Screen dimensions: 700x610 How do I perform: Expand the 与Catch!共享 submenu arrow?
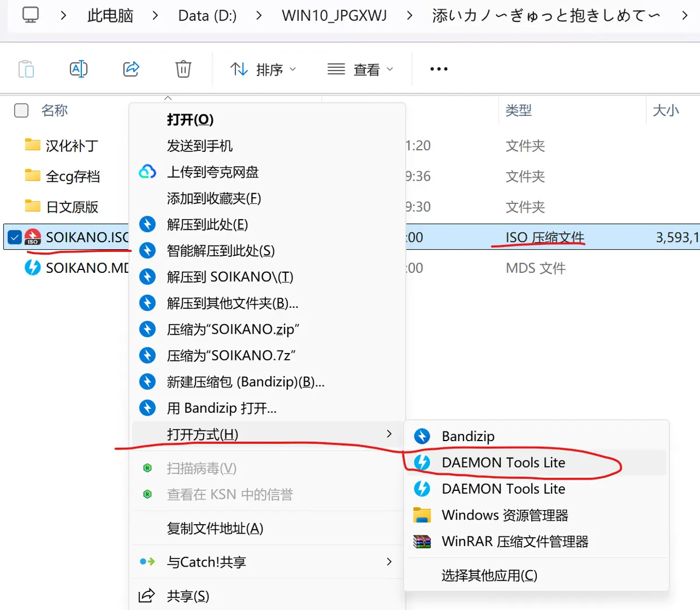click(x=389, y=561)
